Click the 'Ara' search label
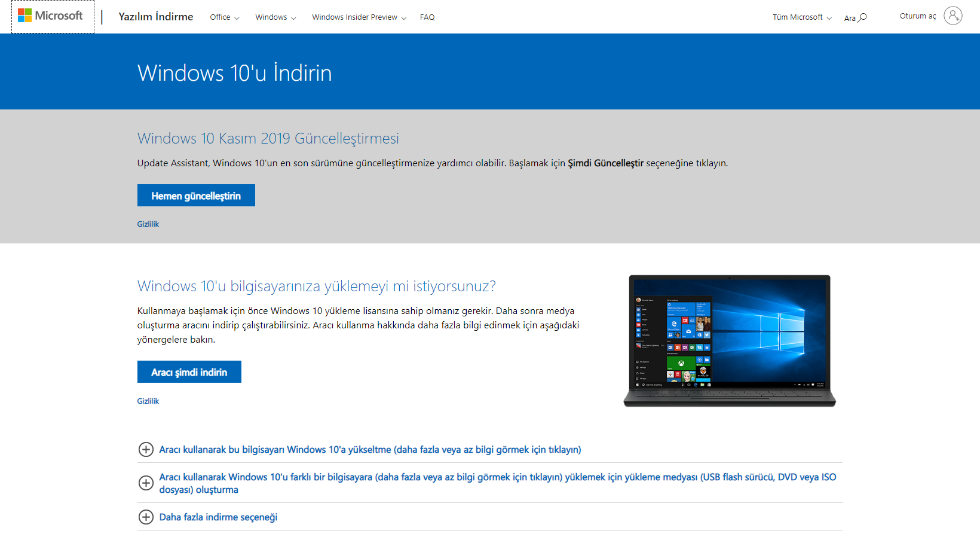This screenshot has height=558, width=980. [x=850, y=19]
